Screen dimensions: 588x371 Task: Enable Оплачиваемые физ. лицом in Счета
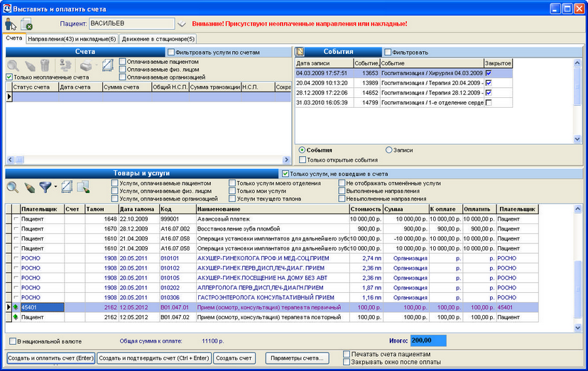(122, 70)
